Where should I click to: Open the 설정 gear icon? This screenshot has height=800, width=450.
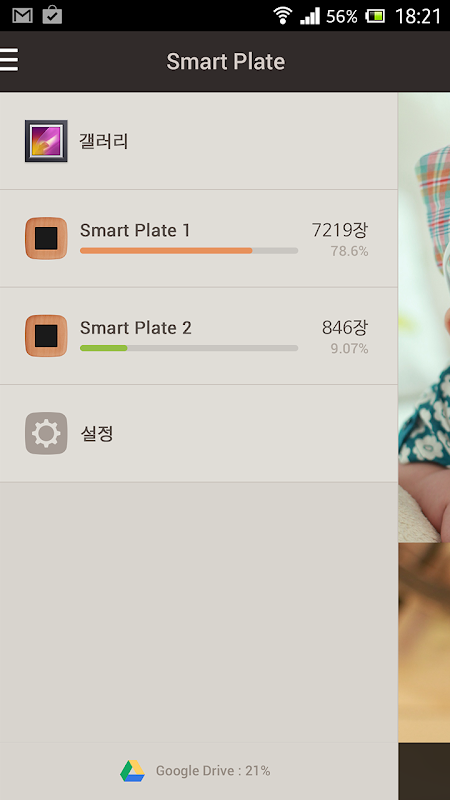pyautogui.click(x=46, y=433)
